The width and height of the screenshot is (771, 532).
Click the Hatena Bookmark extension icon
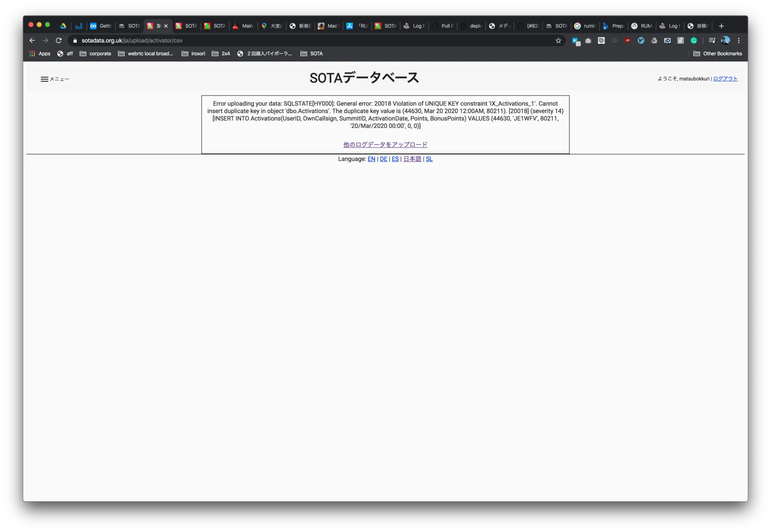pos(575,41)
